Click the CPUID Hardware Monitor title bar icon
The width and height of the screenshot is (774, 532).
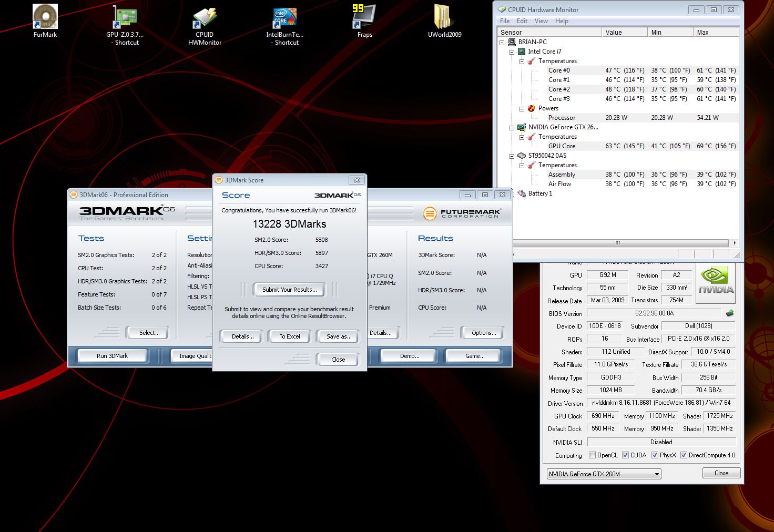502,9
